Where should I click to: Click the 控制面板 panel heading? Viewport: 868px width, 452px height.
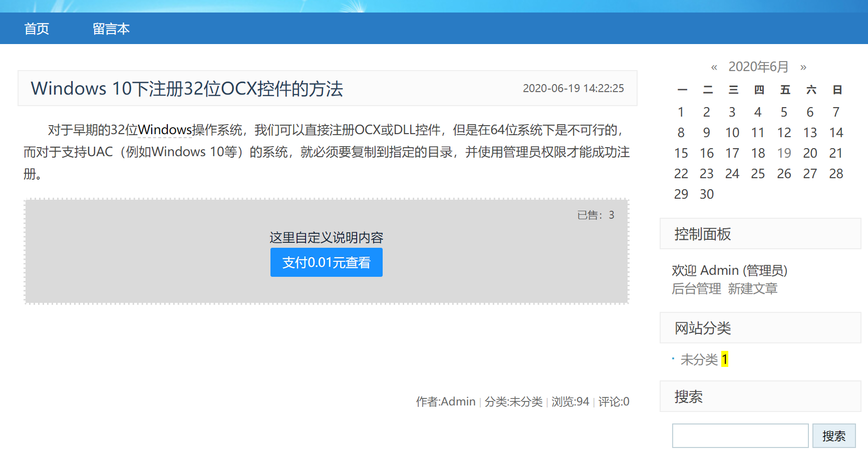pos(703,234)
